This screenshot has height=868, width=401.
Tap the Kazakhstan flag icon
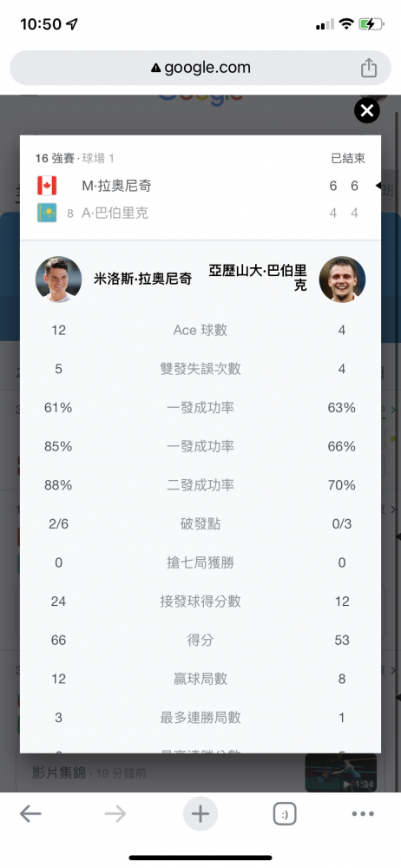47,213
